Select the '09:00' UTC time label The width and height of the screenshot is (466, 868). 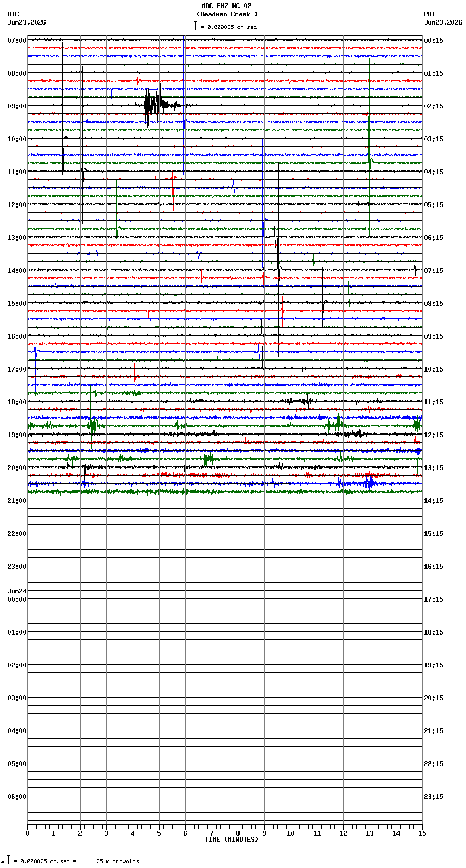point(17,106)
